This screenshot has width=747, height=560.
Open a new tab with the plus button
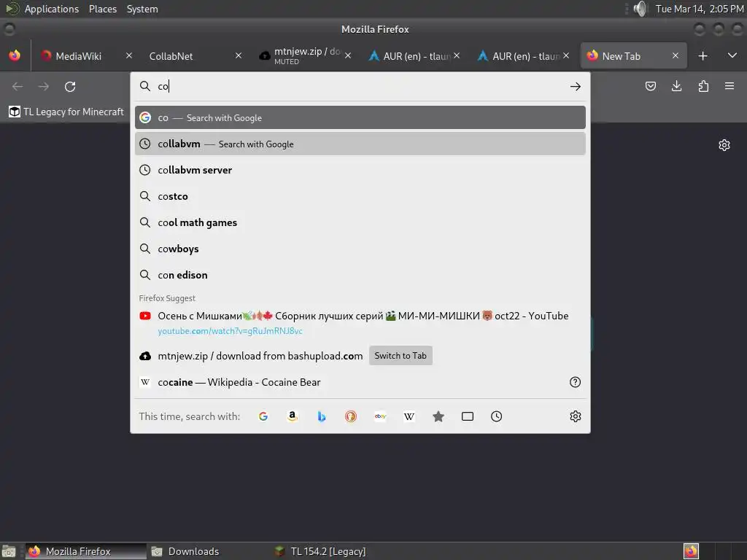[703, 55]
